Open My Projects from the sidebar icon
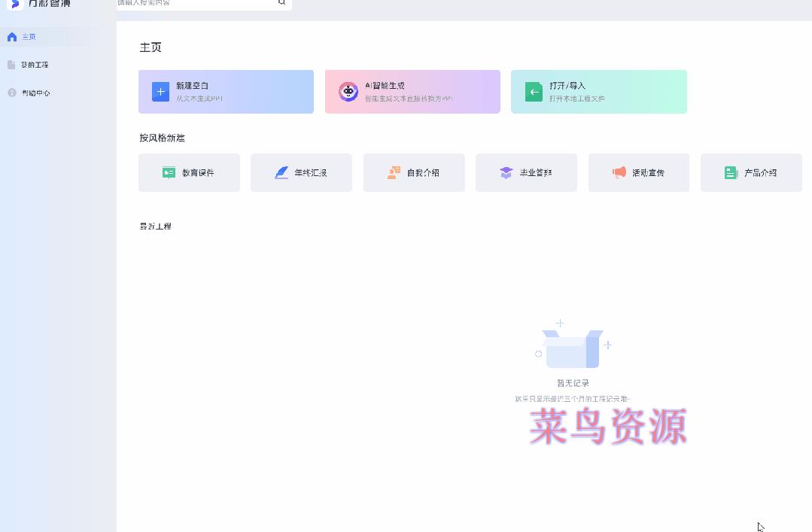812x532 pixels. click(12, 65)
